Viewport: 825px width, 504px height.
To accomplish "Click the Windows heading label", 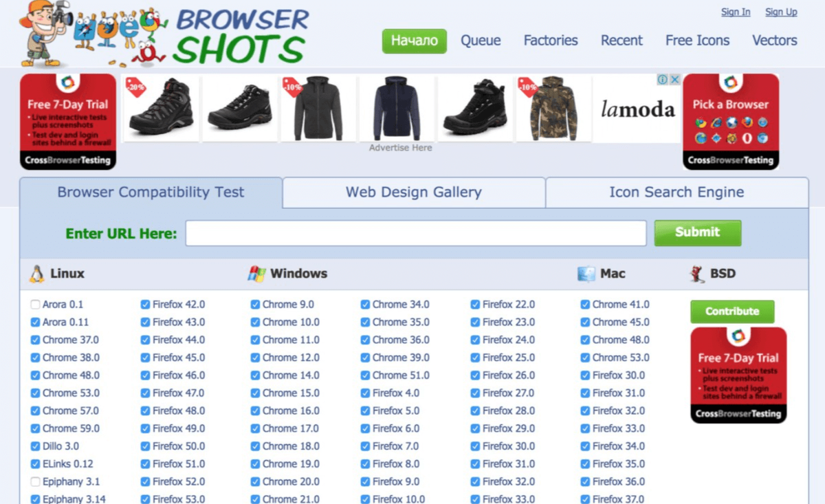I will click(298, 274).
